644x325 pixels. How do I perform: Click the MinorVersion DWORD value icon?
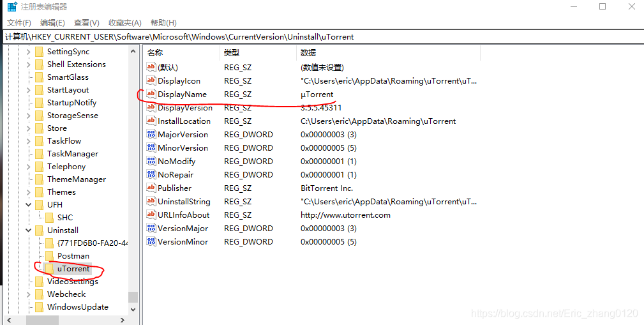[151, 147]
